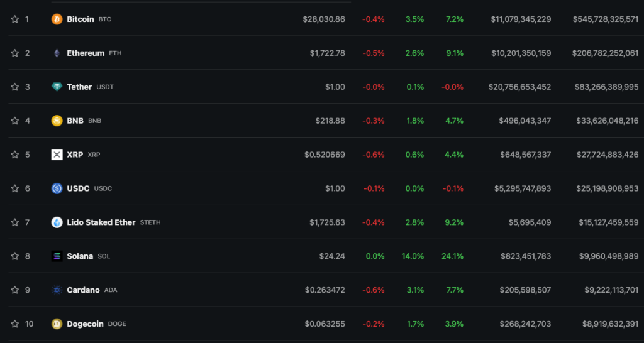Screen dimensions: 644x343
Task: Click the Lido Staked Ether logo
Action: (x=57, y=222)
